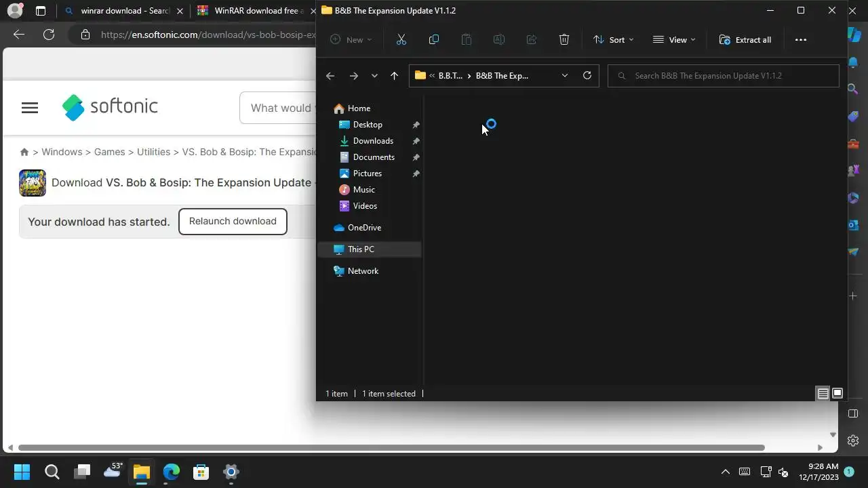This screenshot has width=868, height=488.
Task: Open the Windows Start menu
Action: click(x=22, y=472)
